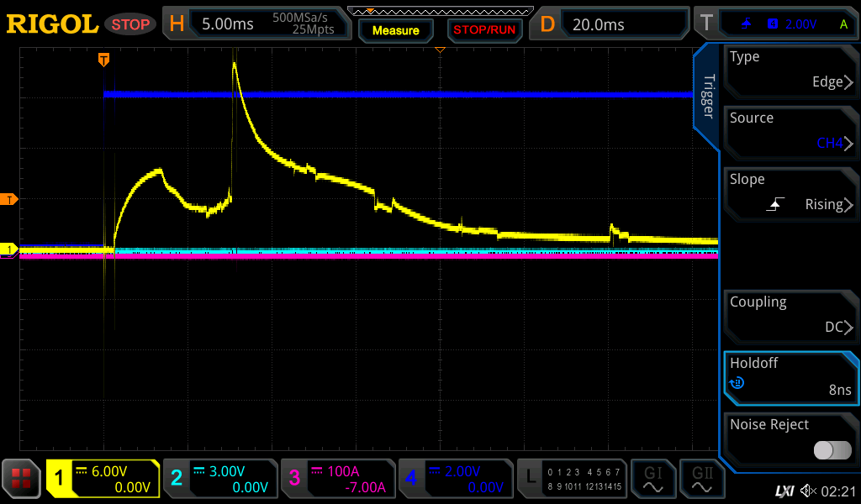Click the STOP status badge
This screenshot has width=861, height=504.
[x=130, y=24]
